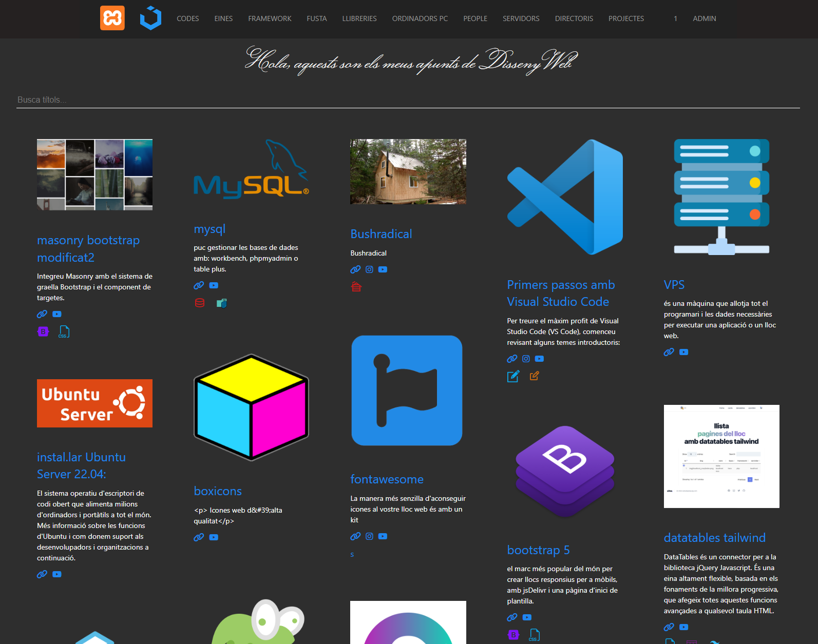
Task: Click the Instagram icon under Bushradical
Action: (369, 269)
